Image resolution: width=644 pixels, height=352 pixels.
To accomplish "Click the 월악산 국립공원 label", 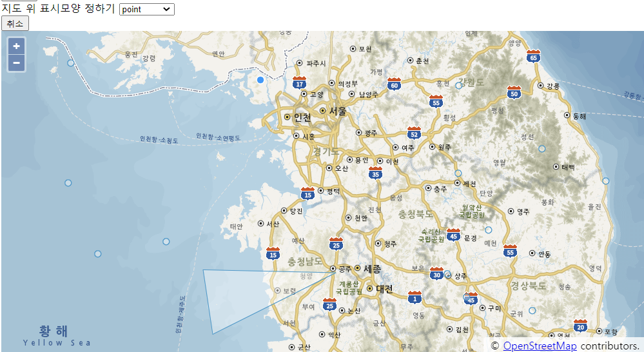I will point(471,211).
